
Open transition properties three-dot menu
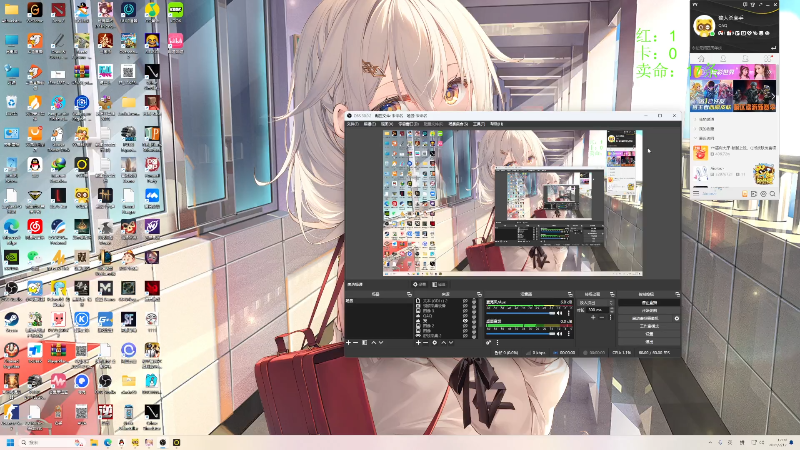[611, 317]
